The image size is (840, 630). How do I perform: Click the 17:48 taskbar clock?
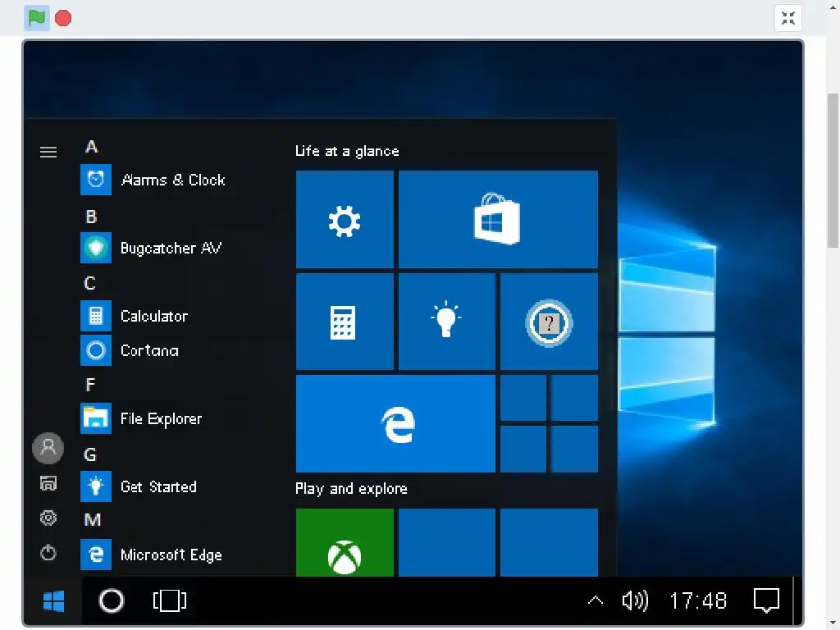698,601
